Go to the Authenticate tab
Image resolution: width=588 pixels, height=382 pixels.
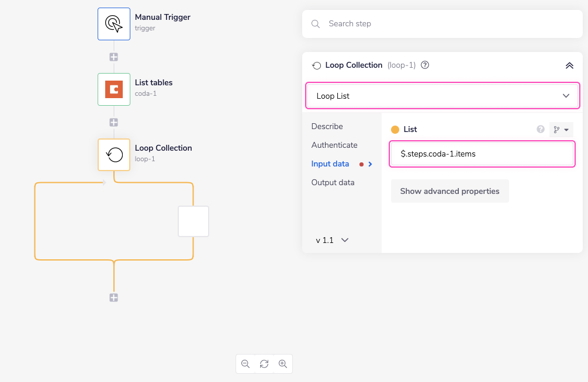coord(334,145)
